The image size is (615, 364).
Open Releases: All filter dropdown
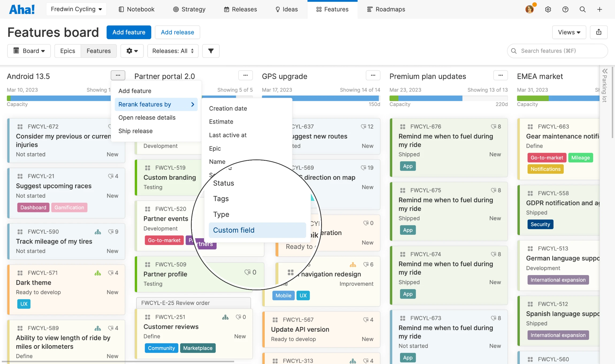pyautogui.click(x=173, y=51)
